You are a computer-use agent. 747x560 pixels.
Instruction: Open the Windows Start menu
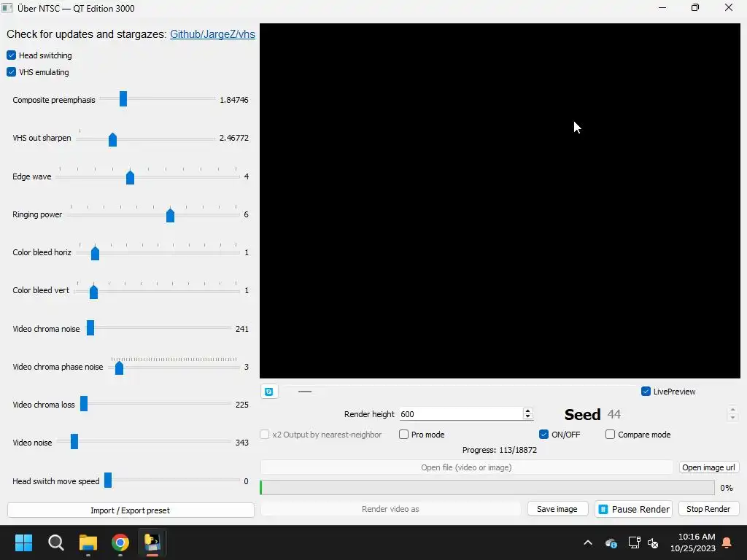(23, 542)
